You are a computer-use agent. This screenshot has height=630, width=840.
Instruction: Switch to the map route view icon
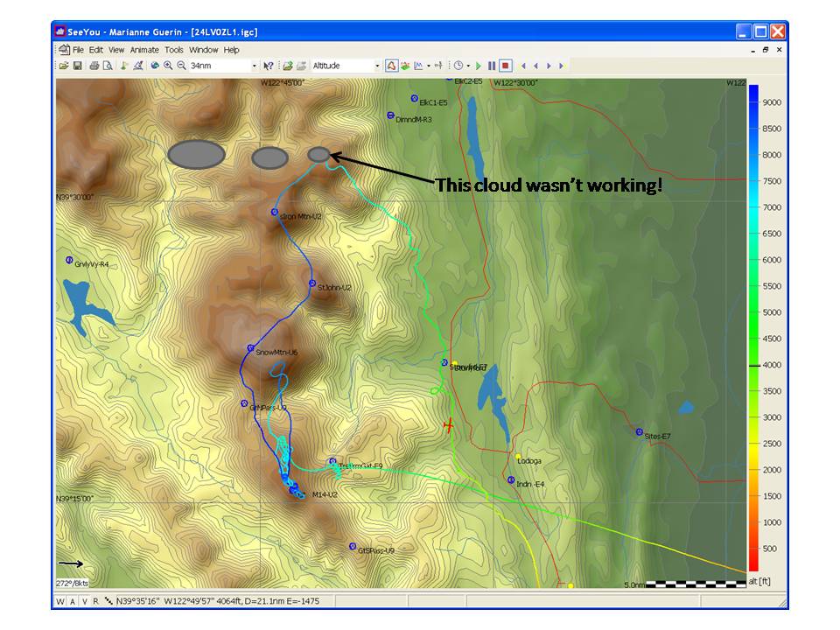391,66
